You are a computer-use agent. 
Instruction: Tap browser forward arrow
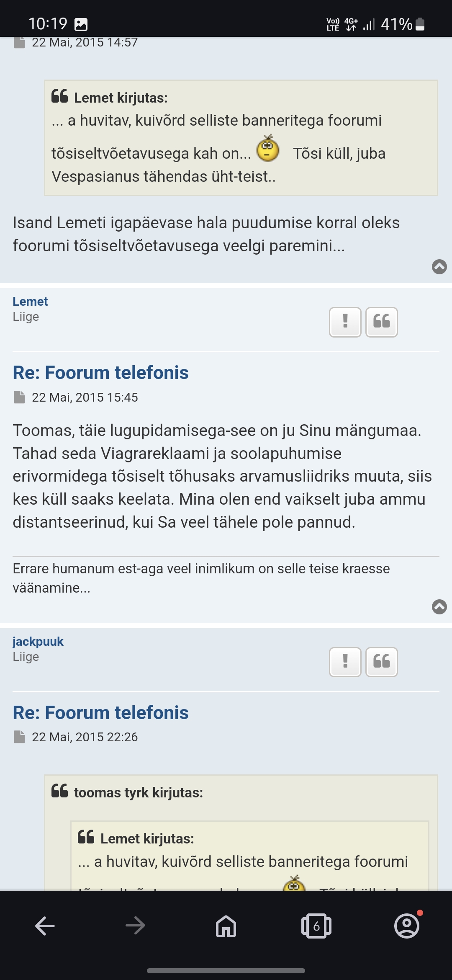pos(135,926)
